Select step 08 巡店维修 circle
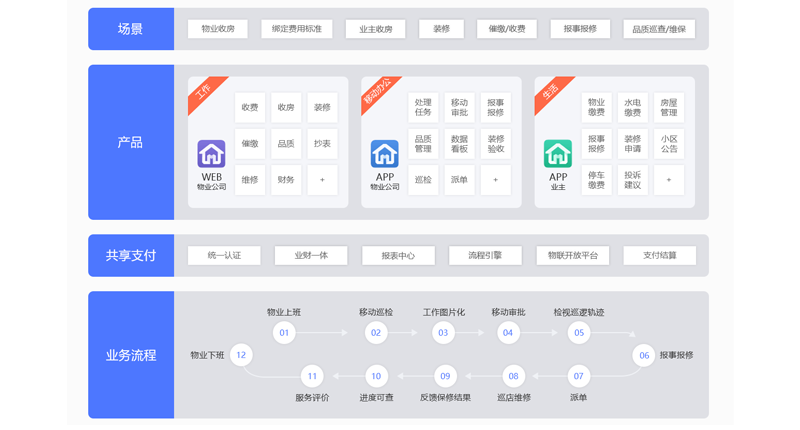 click(514, 376)
